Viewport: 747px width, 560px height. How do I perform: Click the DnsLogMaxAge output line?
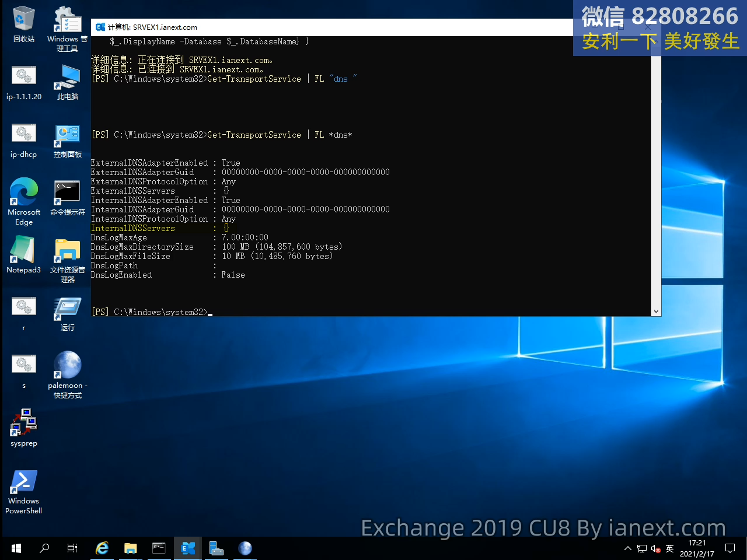click(180, 237)
